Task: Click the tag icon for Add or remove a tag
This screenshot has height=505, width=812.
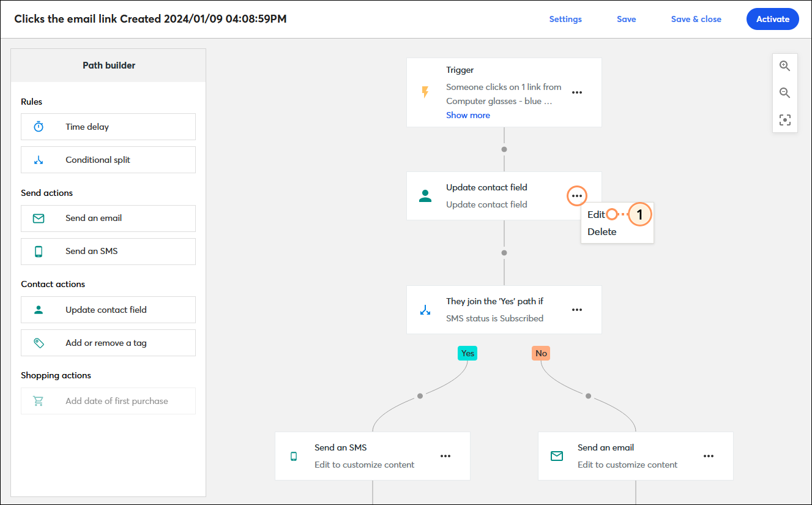Action: tap(39, 343)
